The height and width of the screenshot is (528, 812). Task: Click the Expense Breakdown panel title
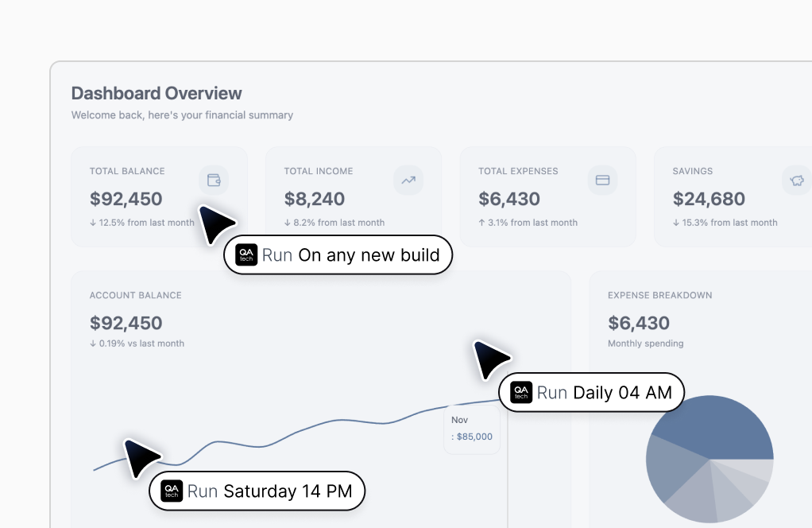coord(662,295)
